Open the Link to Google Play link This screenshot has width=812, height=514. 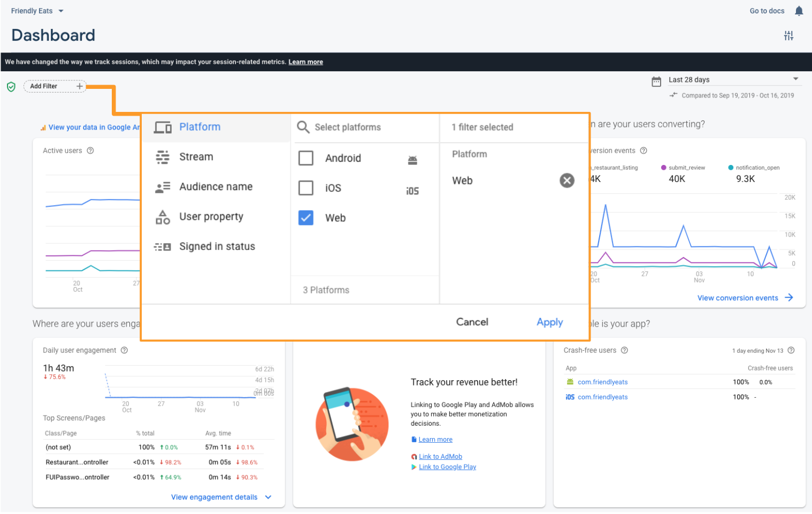(447, 467)
